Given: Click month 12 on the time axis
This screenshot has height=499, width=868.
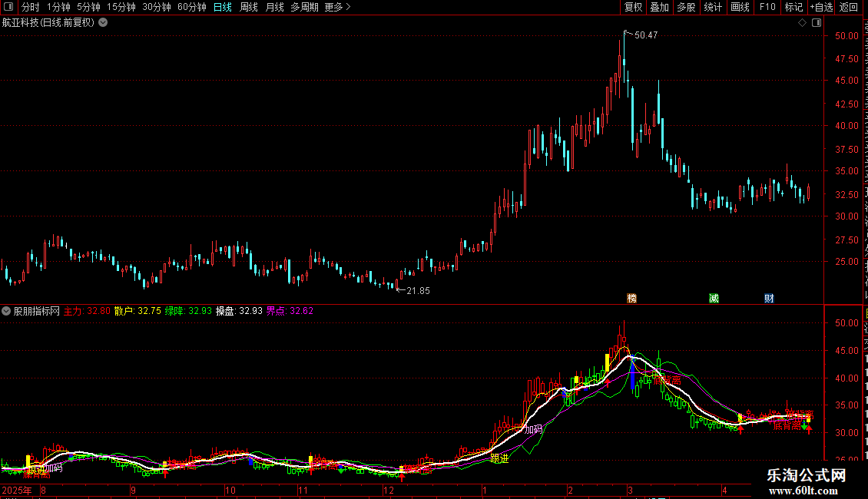Looking at the screenshot, I should pyautogui.click(x=389, y=490).
